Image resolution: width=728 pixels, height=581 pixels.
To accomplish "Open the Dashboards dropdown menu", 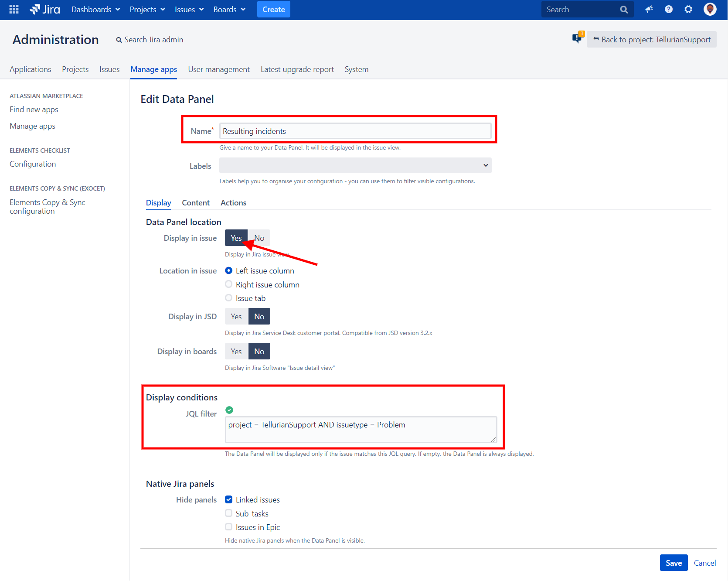I will point(95,10).
